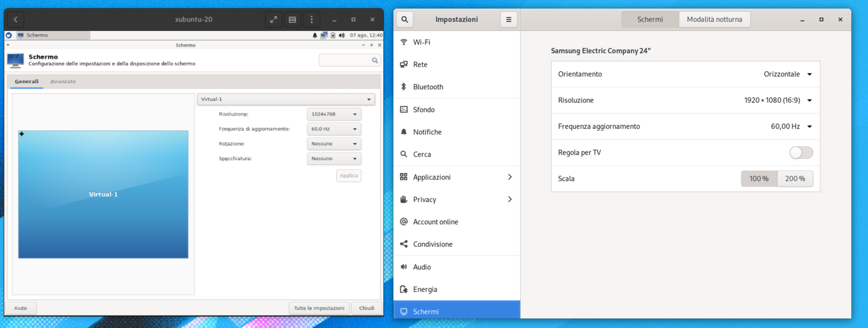Set Scala to 100 %

[759, 179]
